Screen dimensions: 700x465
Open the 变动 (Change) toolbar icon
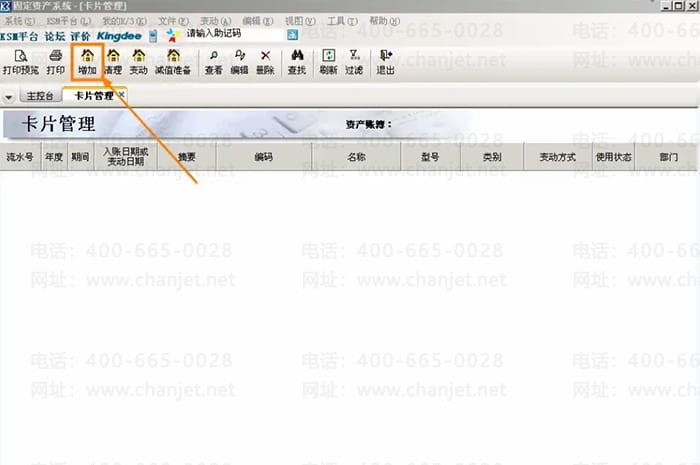click(138, 57)
